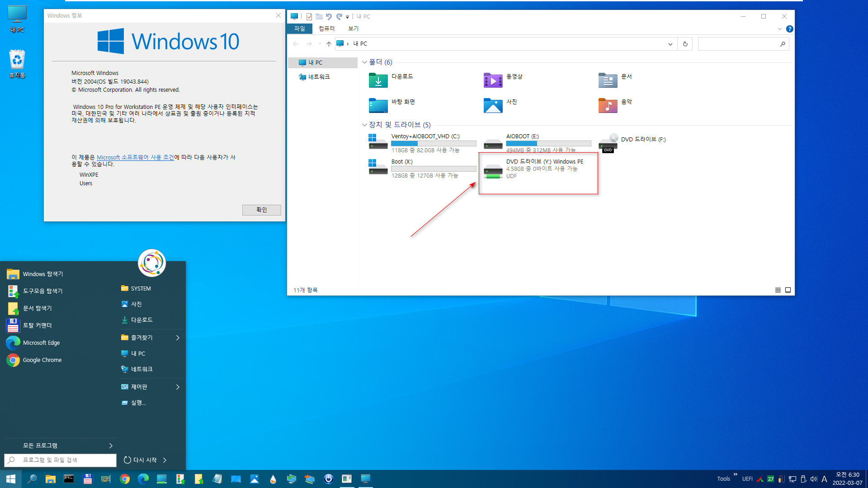Click the up arrow navigation icon in Explorer
The height and width of the screenshot is (488, 868).
[x=329, y=43]
